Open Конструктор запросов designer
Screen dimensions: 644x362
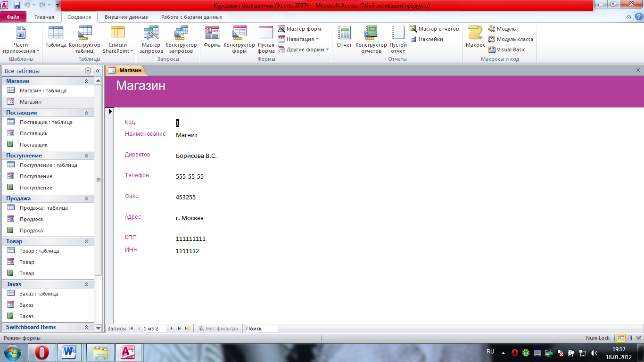click(181, 40)
